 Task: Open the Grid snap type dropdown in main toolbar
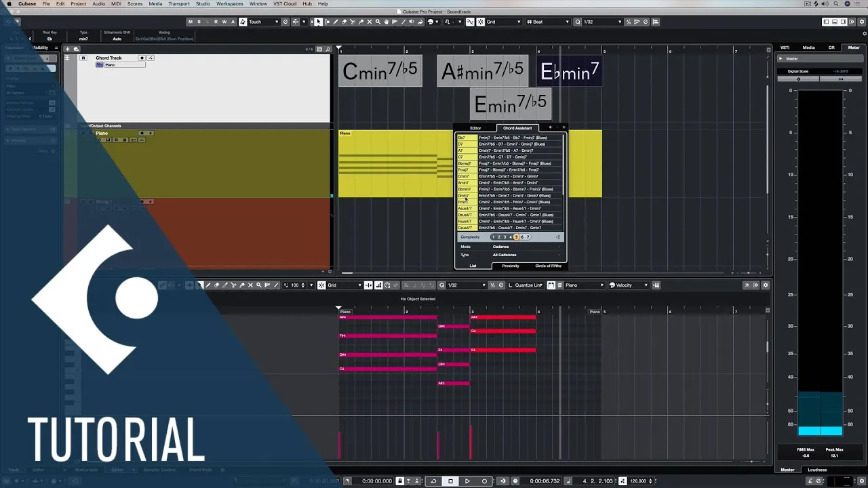click(x=504, y=22)
